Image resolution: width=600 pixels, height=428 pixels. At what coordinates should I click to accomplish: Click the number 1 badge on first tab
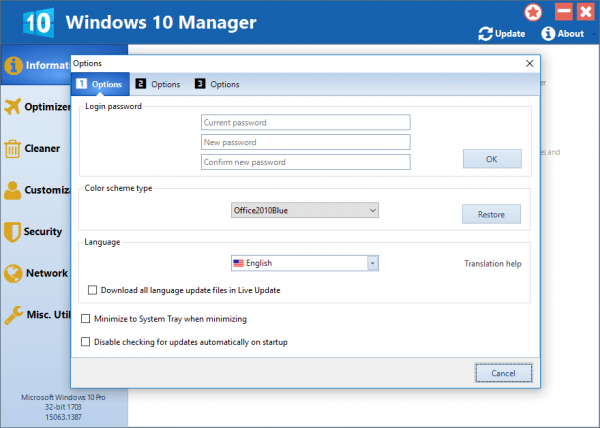point(81,83)
